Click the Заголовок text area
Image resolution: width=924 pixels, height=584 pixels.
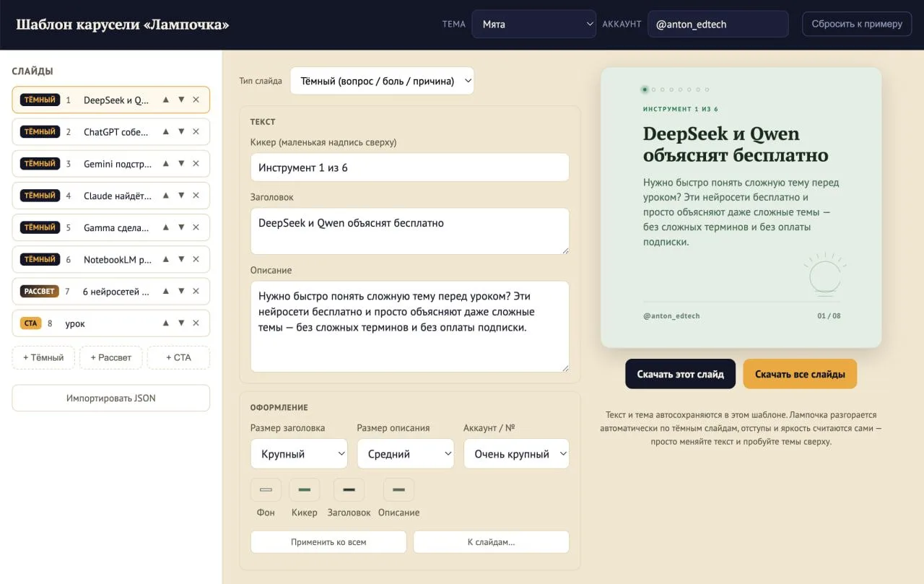409,231
